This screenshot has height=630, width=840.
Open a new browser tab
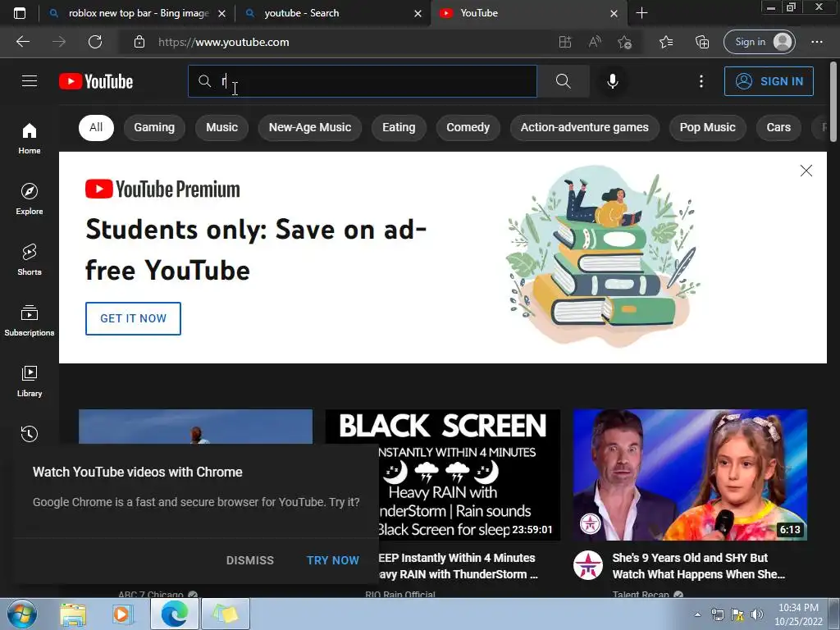pos(641,13)
